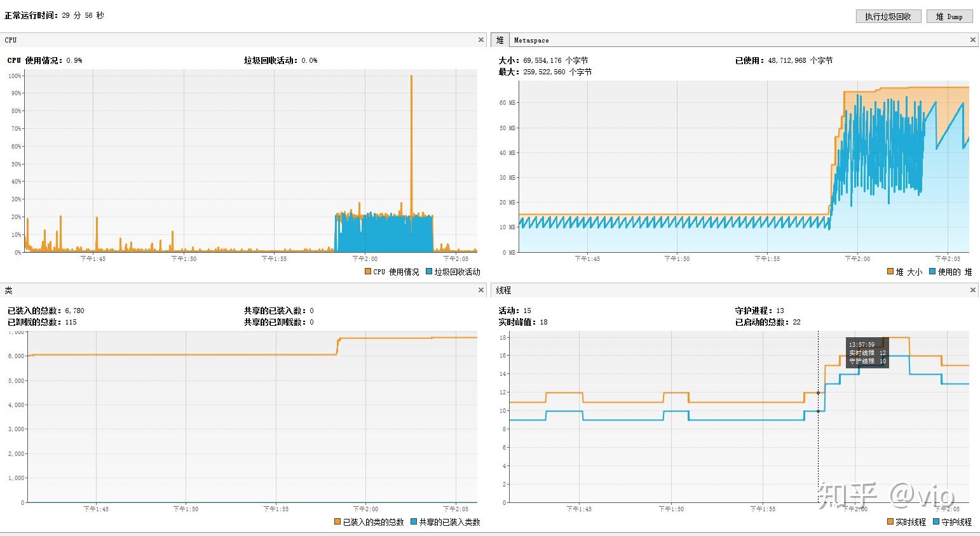Click the 13:57:59 thread tooltip box
Viewport: 980px width, 536px height.
pyautogui.click(x=867, y=352)
